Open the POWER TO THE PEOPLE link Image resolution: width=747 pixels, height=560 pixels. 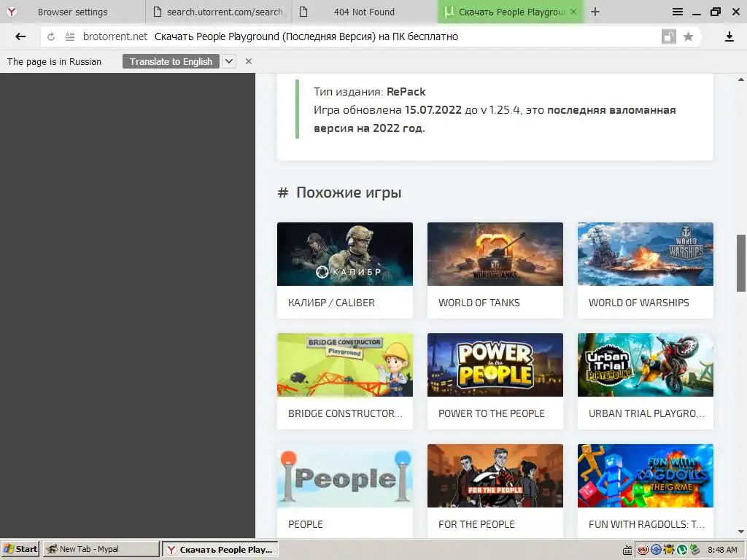(x=491, y=414)
